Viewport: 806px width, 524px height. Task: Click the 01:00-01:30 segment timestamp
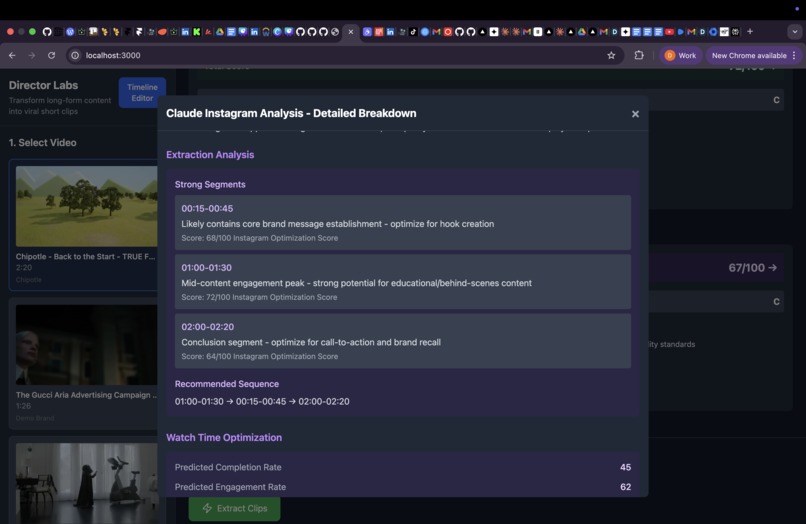pos(207,267)
